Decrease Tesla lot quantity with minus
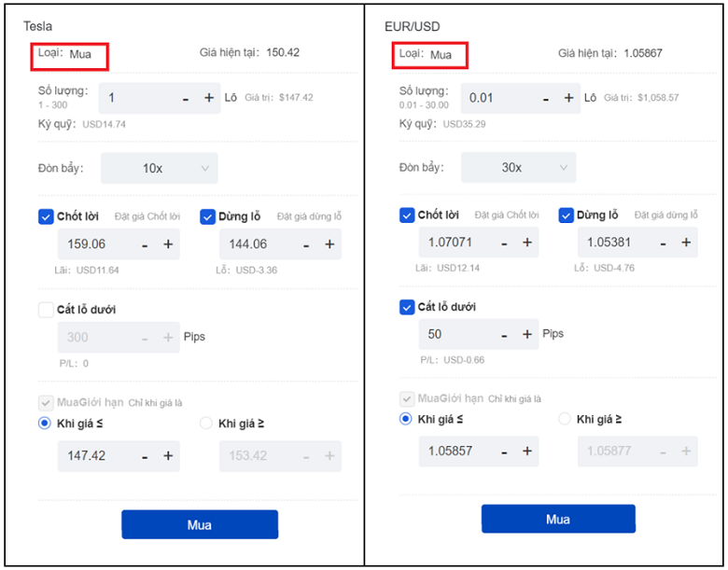The width and height of the screenshot is (728, 570). [186, 98]
